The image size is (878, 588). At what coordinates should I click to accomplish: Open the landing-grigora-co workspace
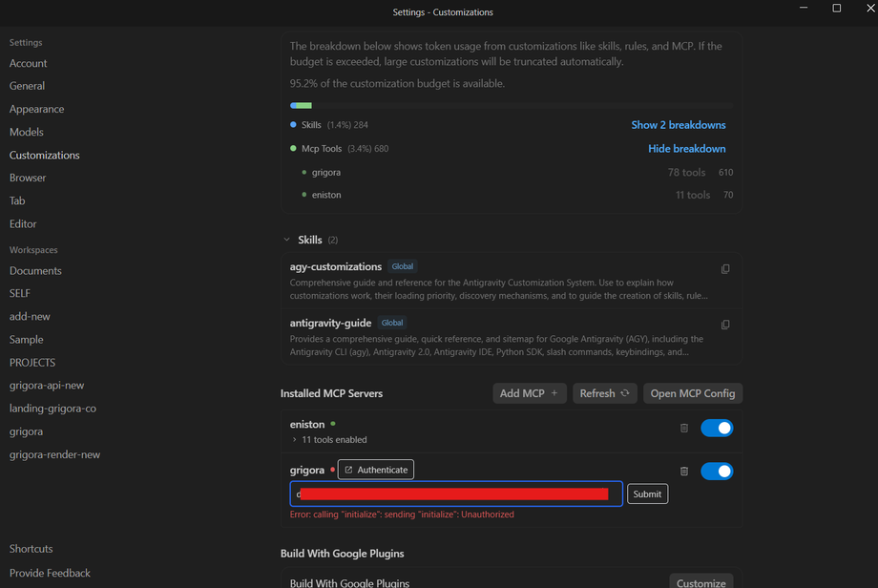coord(52,409)
